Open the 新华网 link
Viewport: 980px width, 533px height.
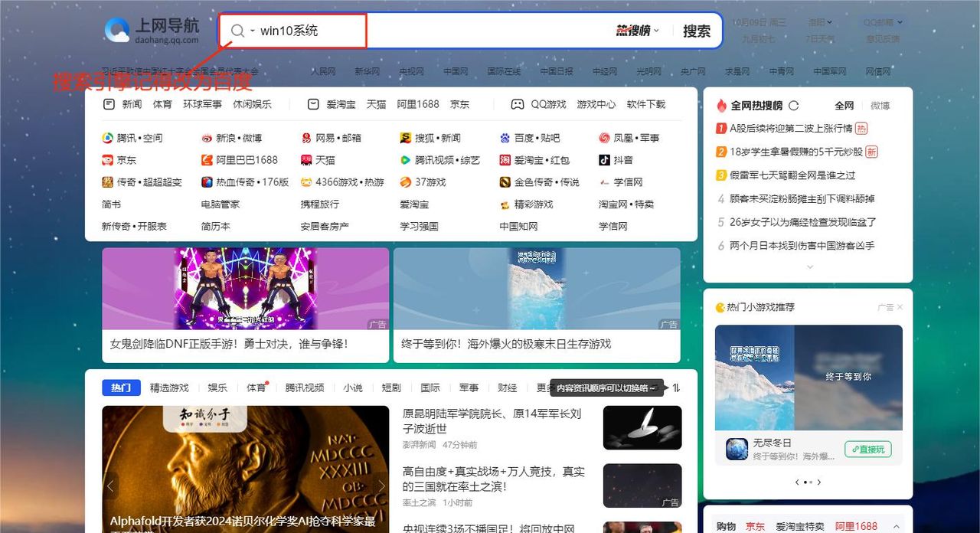(x=367, y=71)
